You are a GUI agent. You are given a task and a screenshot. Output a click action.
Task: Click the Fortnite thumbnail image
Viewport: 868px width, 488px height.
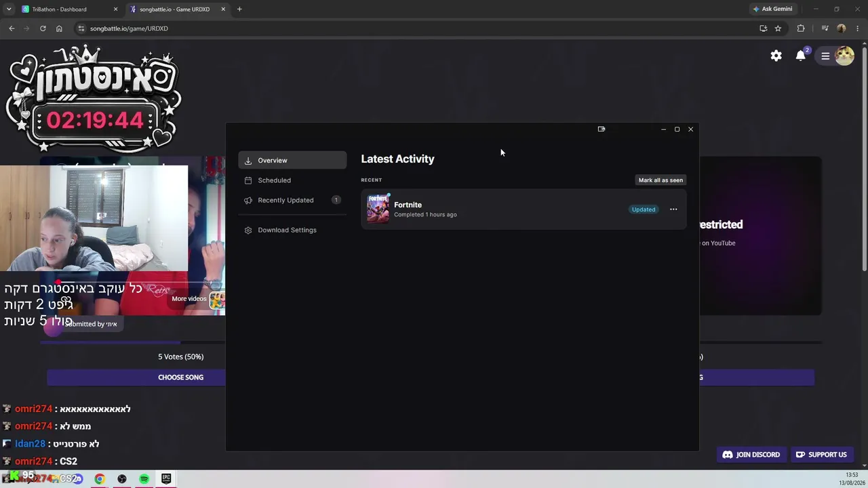378,209
